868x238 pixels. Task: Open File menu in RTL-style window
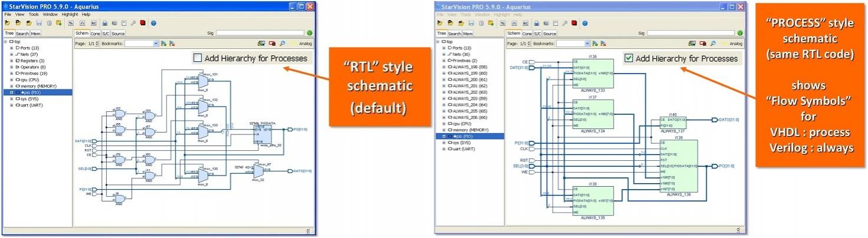point(8,14)
